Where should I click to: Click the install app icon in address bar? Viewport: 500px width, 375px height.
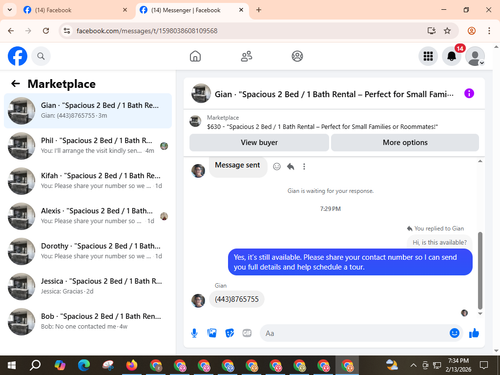pos(431,31)
